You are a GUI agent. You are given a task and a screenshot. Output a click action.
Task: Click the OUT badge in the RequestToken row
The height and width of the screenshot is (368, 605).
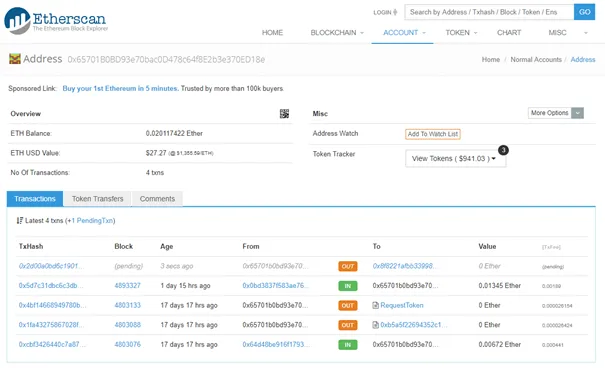click(348, 306)
